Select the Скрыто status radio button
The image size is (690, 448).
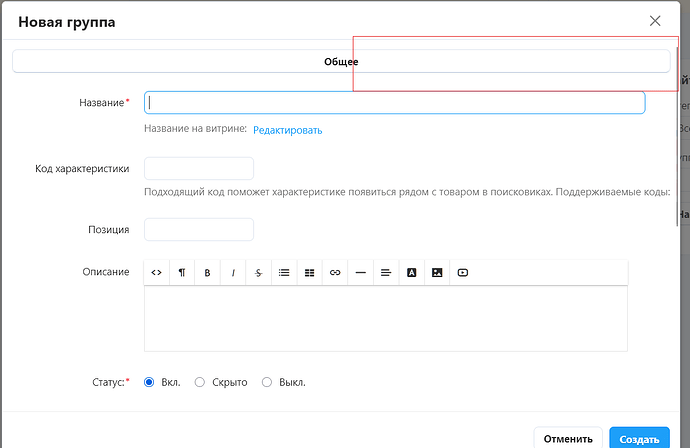tap(200, 382)
